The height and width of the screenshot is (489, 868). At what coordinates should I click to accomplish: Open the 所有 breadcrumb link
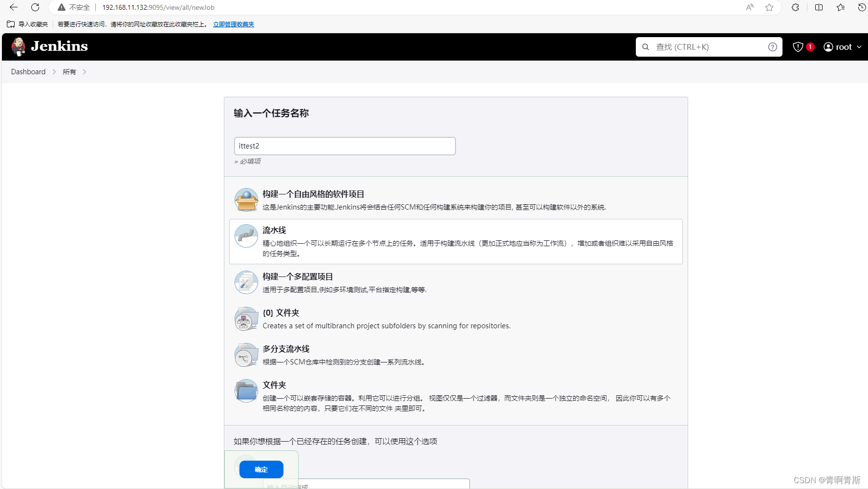coord(69,72)
